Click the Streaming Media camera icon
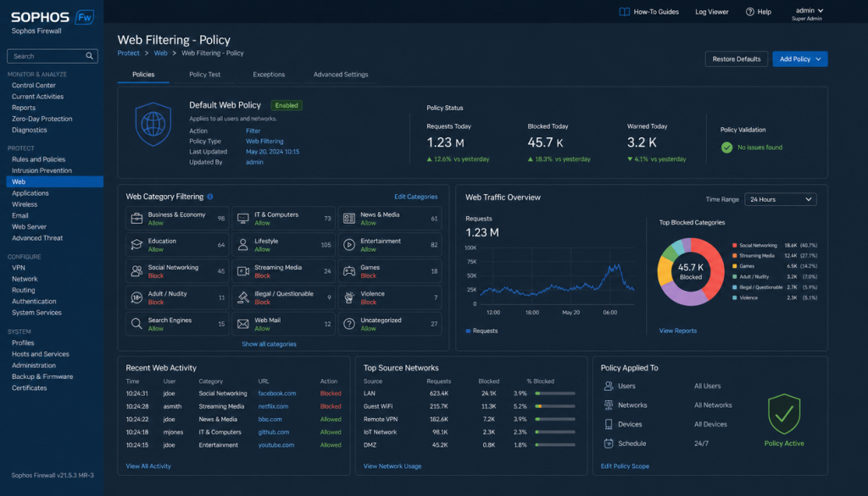 (243, 271)
